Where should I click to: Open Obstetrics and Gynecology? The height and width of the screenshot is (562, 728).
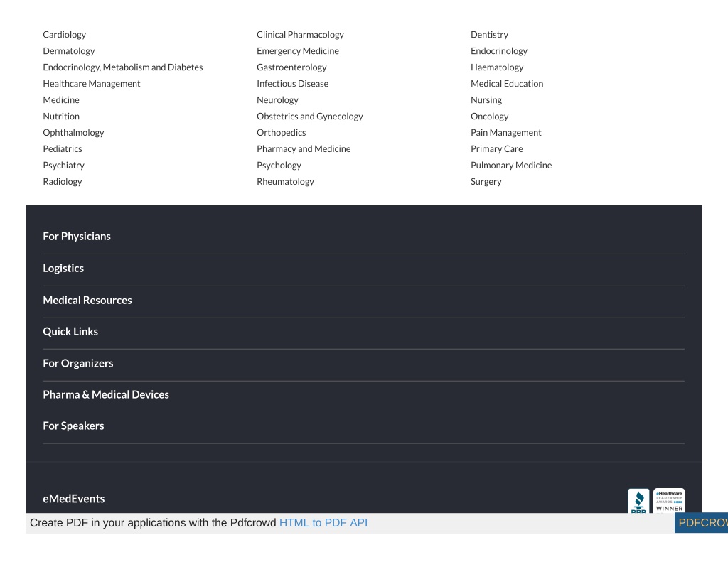pyautogui.click(x=310, y=116)
